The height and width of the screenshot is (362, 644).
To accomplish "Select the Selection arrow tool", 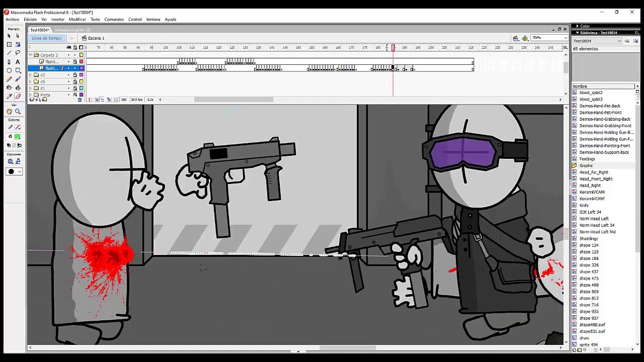I will point(9,36).
